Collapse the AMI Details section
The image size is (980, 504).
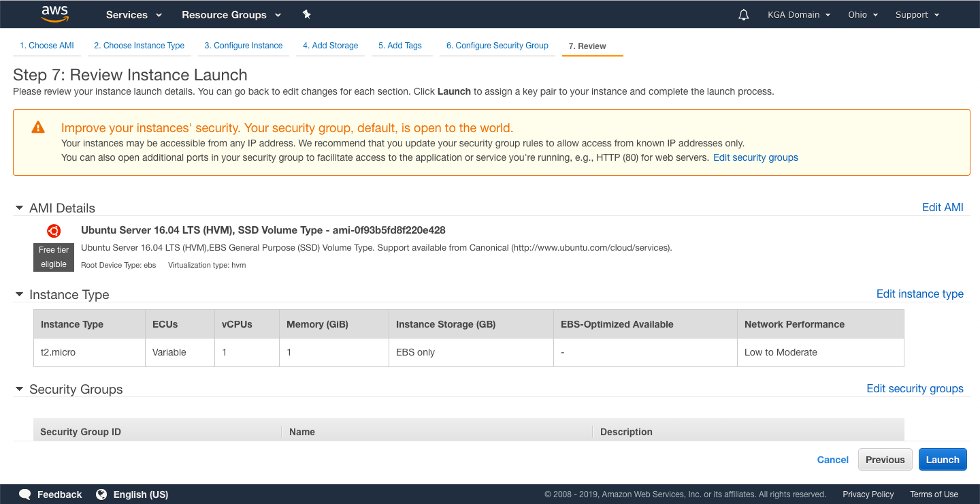coord(19,208)
